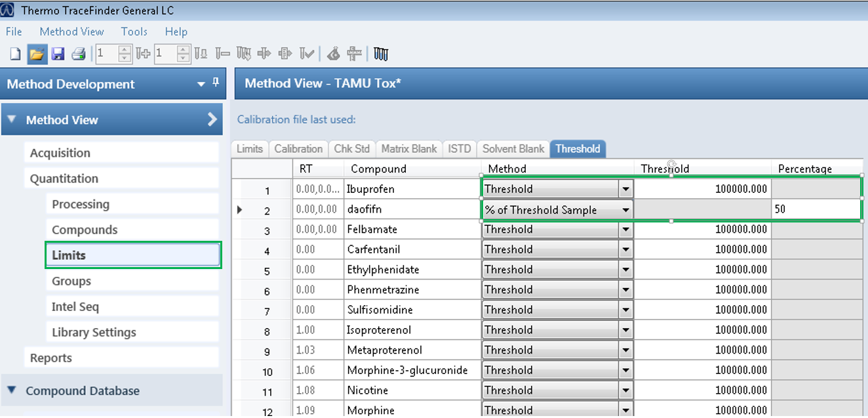868x418 pixels.
Task: Open the test-tube rack icon at toolbar's end
Action: 382,54
